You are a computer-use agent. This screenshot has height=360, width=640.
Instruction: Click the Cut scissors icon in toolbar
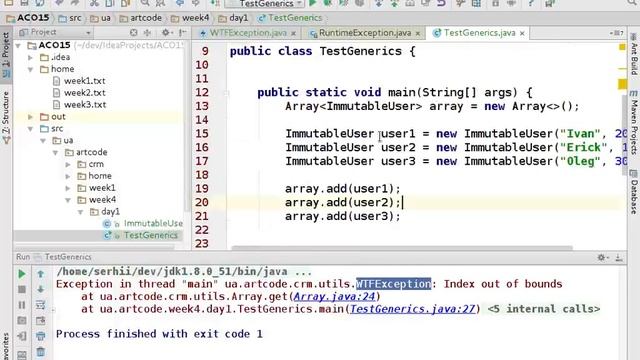point(94,3)
